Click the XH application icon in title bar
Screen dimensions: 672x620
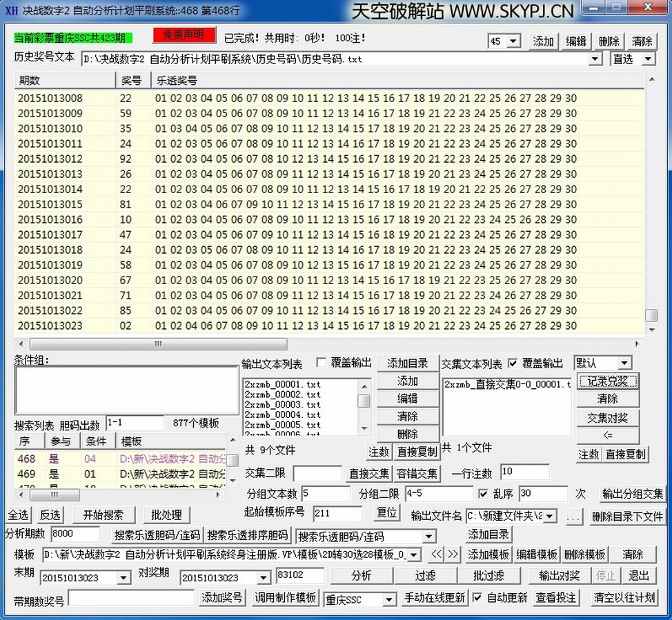pos(11,10)
